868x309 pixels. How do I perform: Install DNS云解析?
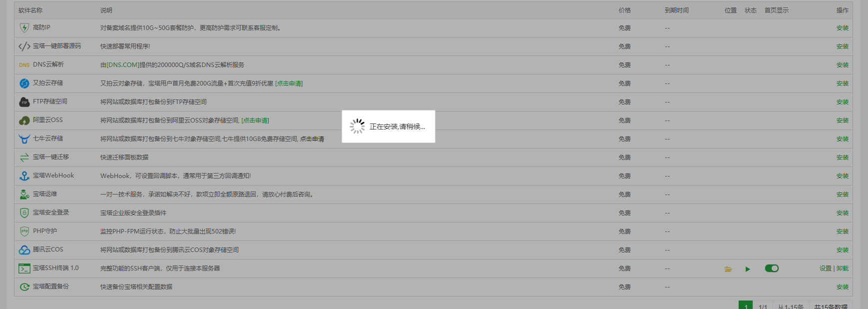click(842, 65)
